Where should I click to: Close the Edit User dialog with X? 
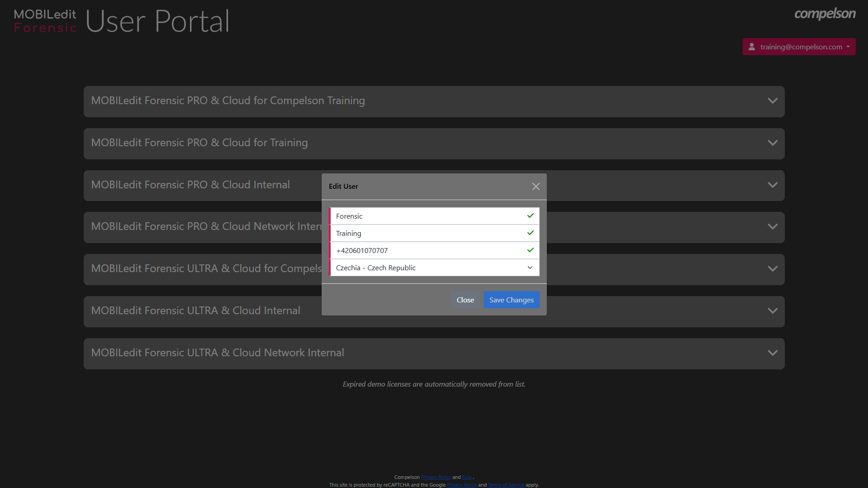coord(536,187)
